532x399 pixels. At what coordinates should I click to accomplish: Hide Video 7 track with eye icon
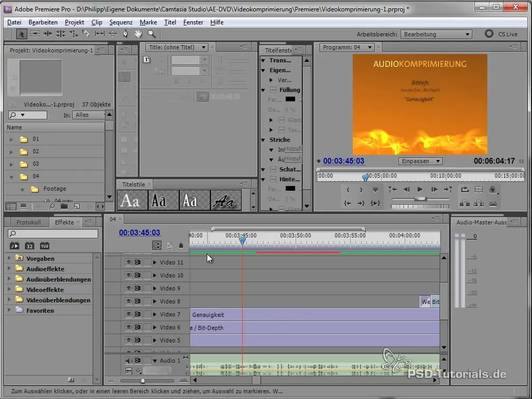point(129,314)
